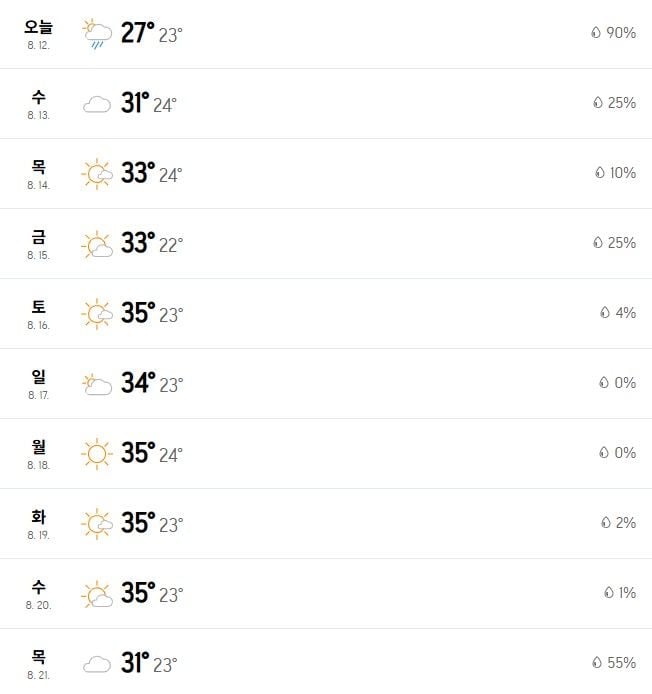The image size is (652, 694).
Task: Select the mostly sunny icon for 목 8.14
Action: click(97, 174)
